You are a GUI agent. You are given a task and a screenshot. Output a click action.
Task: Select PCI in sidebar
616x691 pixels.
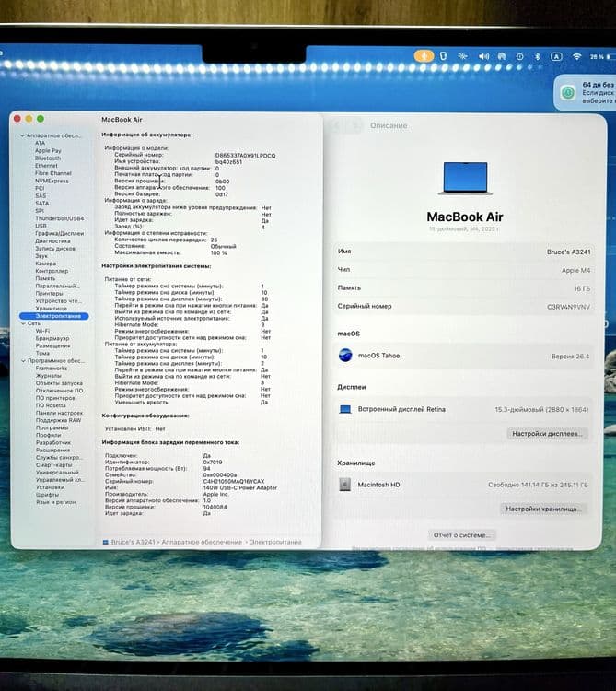(40, 188)
